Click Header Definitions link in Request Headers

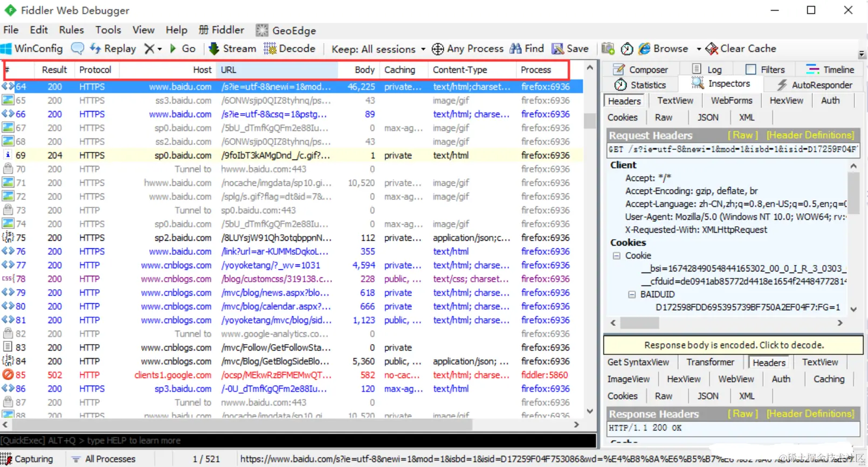click(811, 135)
